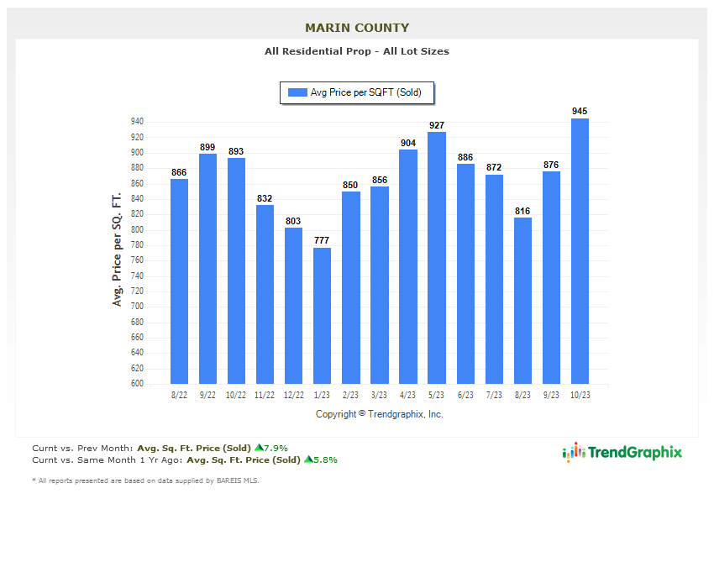Click the 8/22 bar showing 866
The height and width of the screenshot is (588, 714).
[x=179, y=281]
